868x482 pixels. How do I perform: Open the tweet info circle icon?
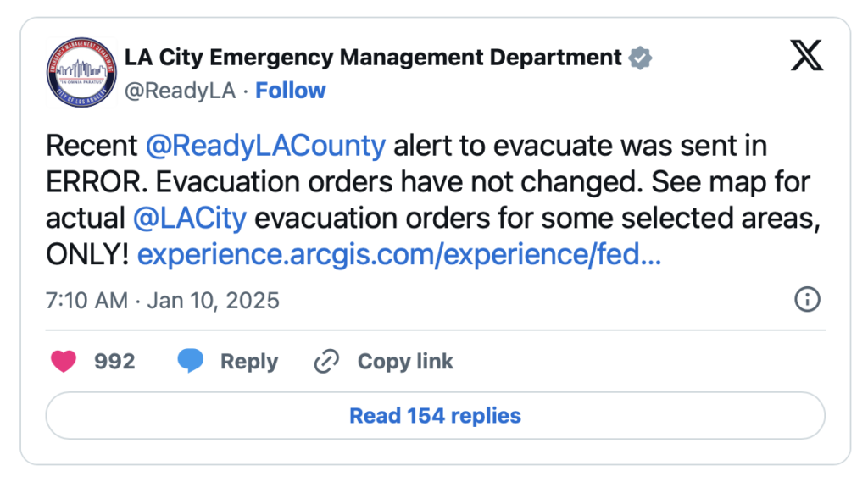(x=807, y=299)
